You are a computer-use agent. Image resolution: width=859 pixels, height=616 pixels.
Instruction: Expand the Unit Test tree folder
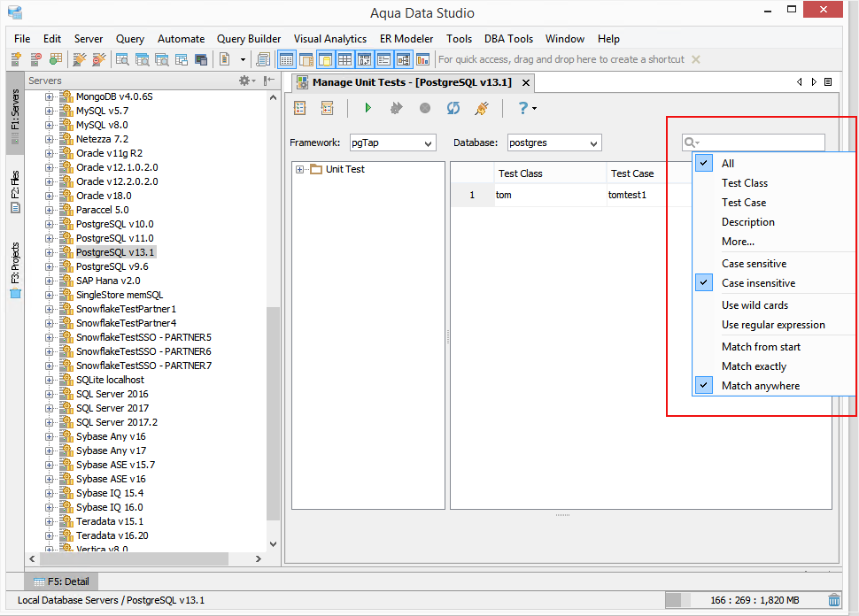click(299, 170)
